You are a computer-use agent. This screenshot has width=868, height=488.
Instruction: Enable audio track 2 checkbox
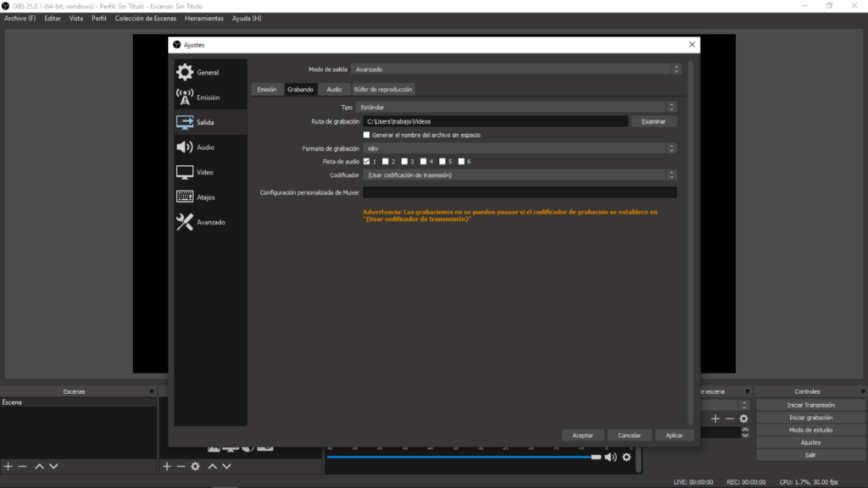pos(386,161)
